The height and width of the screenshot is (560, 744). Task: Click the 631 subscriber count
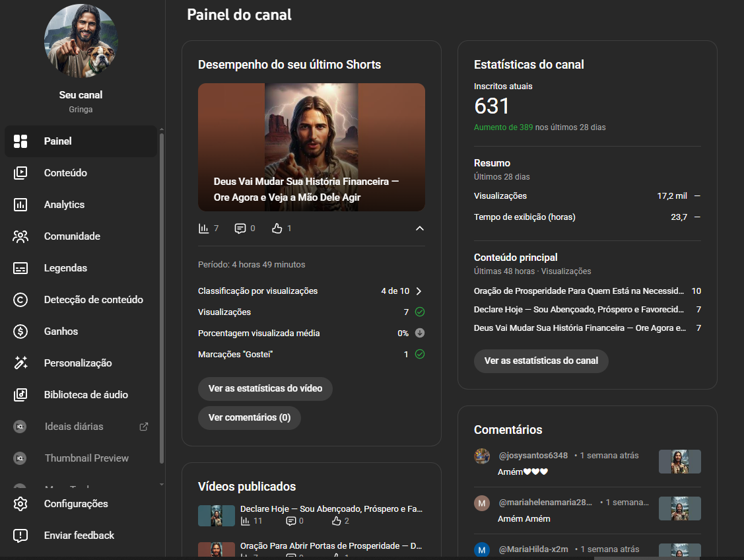click(x=492, y=106)
